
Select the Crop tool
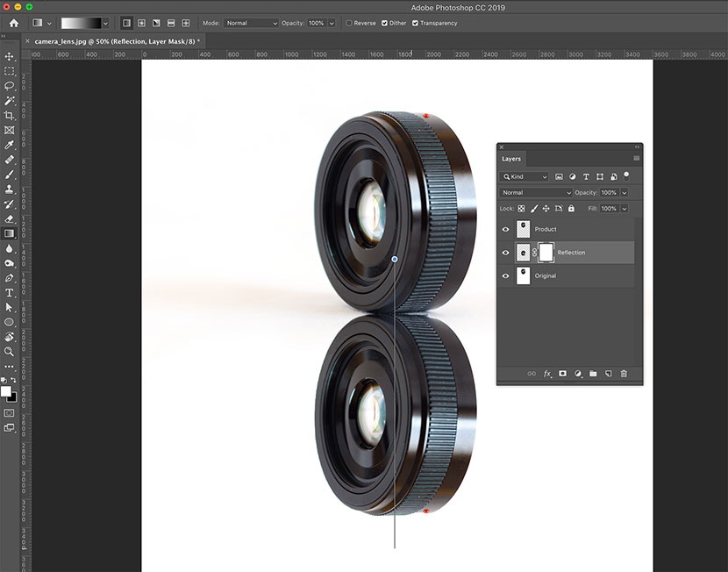[9, 116]
